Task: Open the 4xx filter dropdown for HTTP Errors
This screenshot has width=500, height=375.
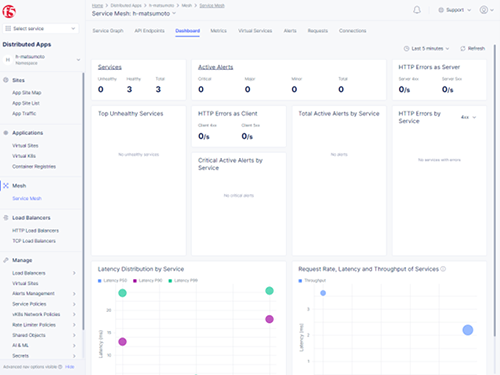Action: point(468,117)
